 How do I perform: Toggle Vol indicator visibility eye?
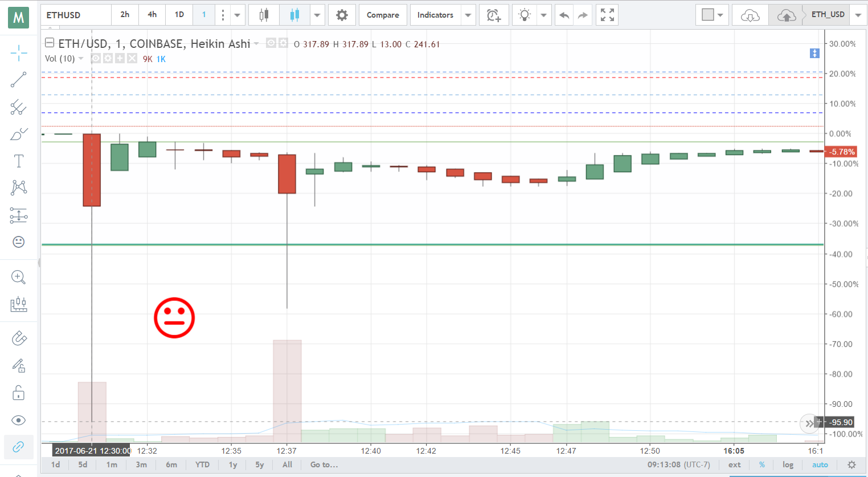pyautogui.click(x=96, y=58)
